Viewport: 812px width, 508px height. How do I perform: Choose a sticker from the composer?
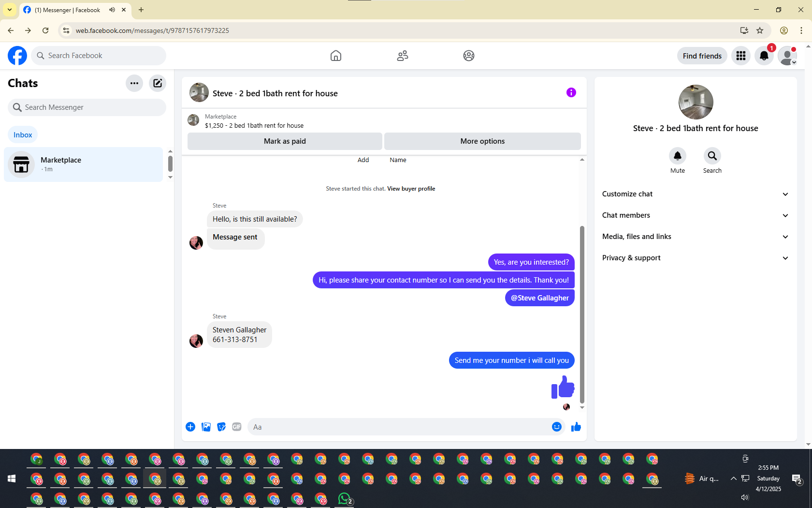pyautogui.click(x=221, y=427)
